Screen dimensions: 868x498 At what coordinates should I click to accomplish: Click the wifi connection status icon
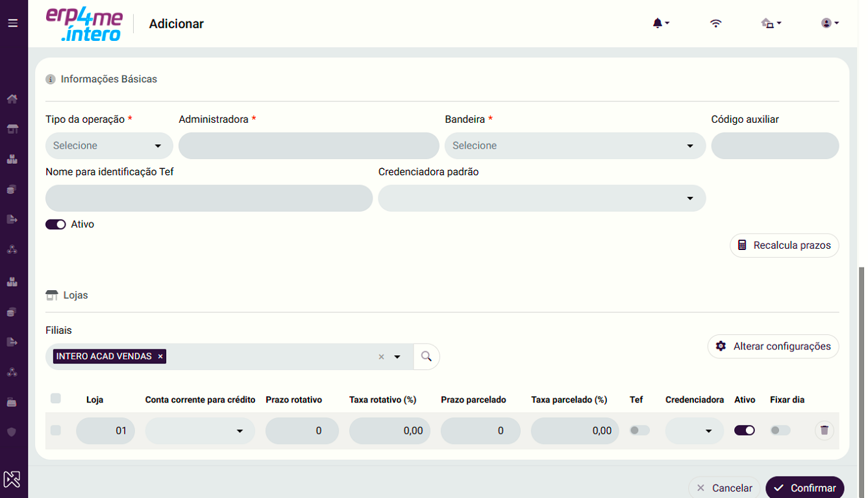715,23
